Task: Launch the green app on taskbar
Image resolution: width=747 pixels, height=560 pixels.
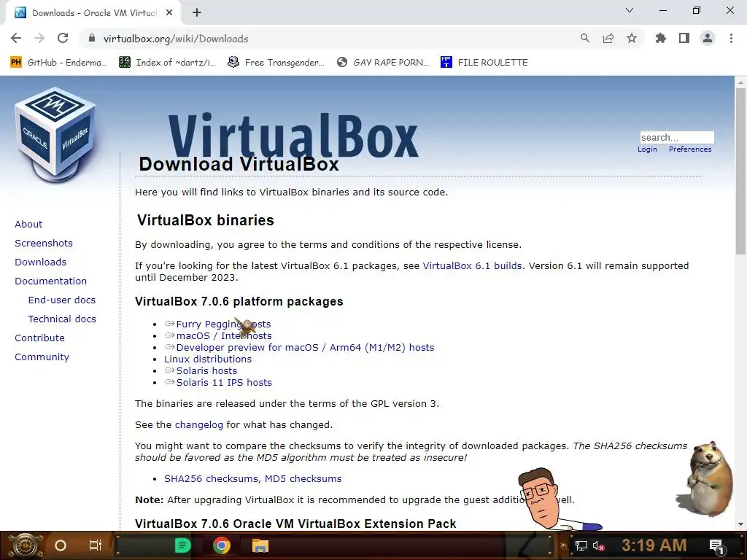Action: (x=183, y=545)
